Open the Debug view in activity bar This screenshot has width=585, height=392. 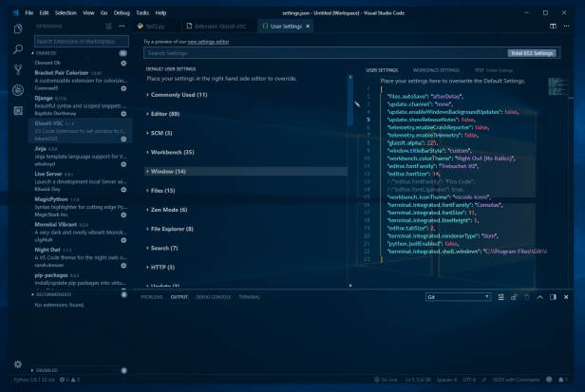(x=17, y=90)
